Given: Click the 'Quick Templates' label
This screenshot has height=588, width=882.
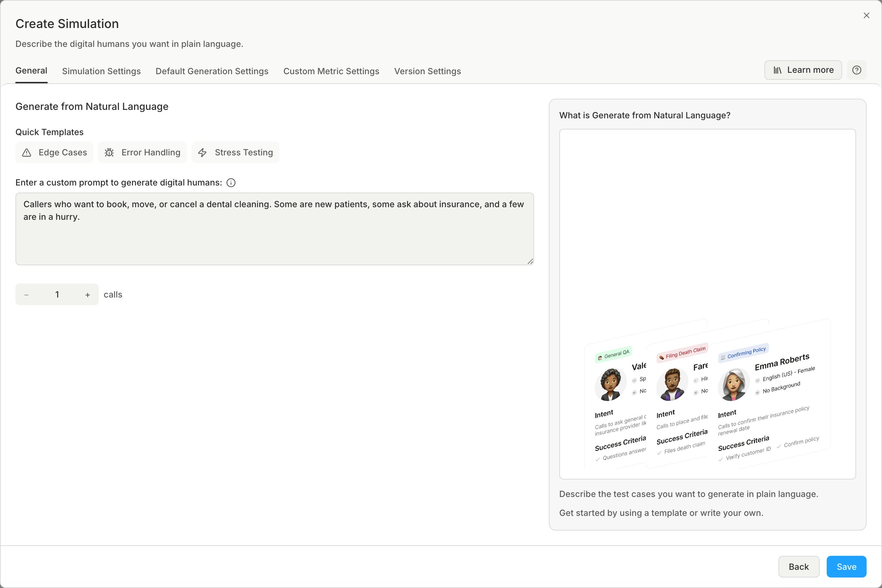Looking at the screenshot, I should pyautogui.click(x=49, y=132).
